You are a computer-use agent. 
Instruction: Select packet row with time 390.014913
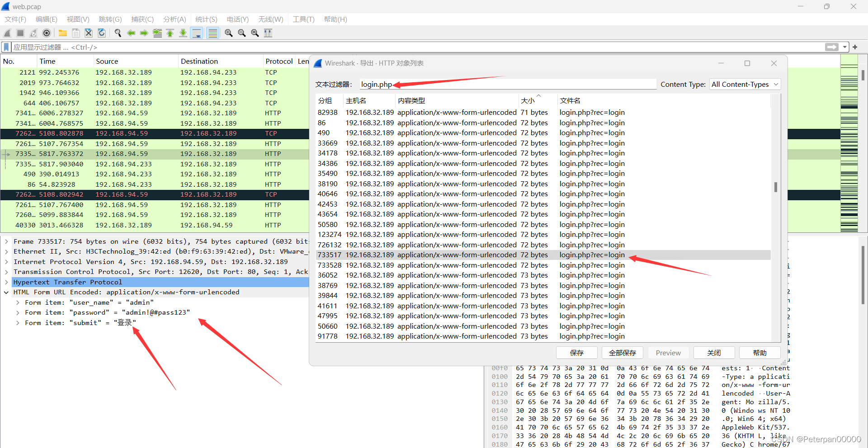[x=154, y=174]
